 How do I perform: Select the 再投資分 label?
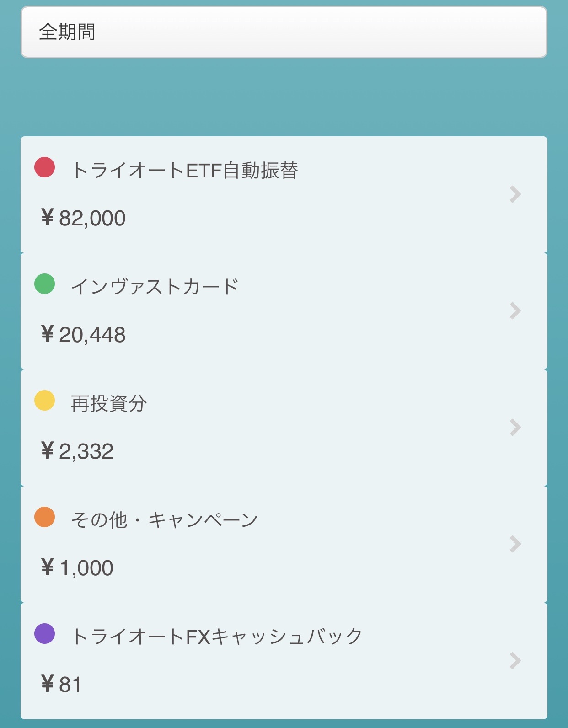click(x=109, y=404)
